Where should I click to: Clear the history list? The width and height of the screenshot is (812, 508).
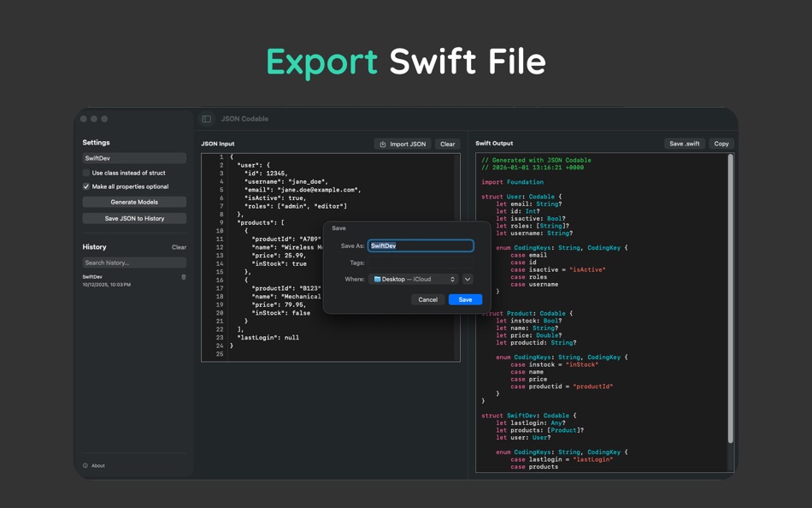tap(179, 245)
